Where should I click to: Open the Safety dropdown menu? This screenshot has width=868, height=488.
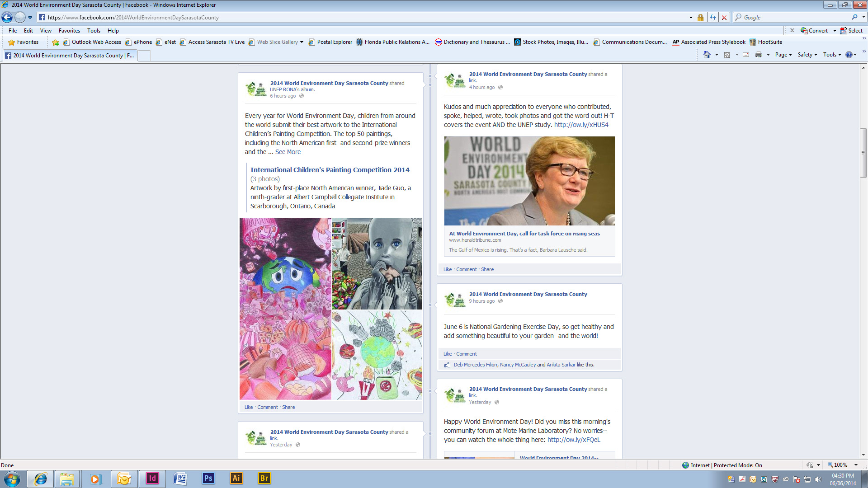807,55
